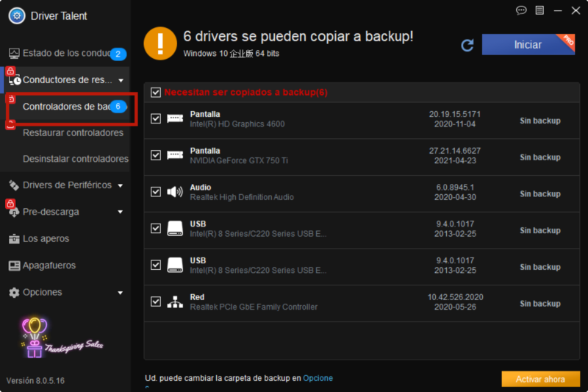The width and height of the screenshot is (588, 392).
Task: Open the menu list icon in title bar
Action: coord(539,10)
